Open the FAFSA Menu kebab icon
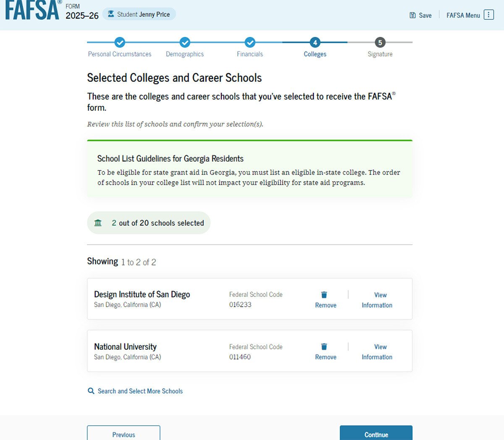Viewport: 504px width, 440px height. pyautogui.click(x=488, y=15)
